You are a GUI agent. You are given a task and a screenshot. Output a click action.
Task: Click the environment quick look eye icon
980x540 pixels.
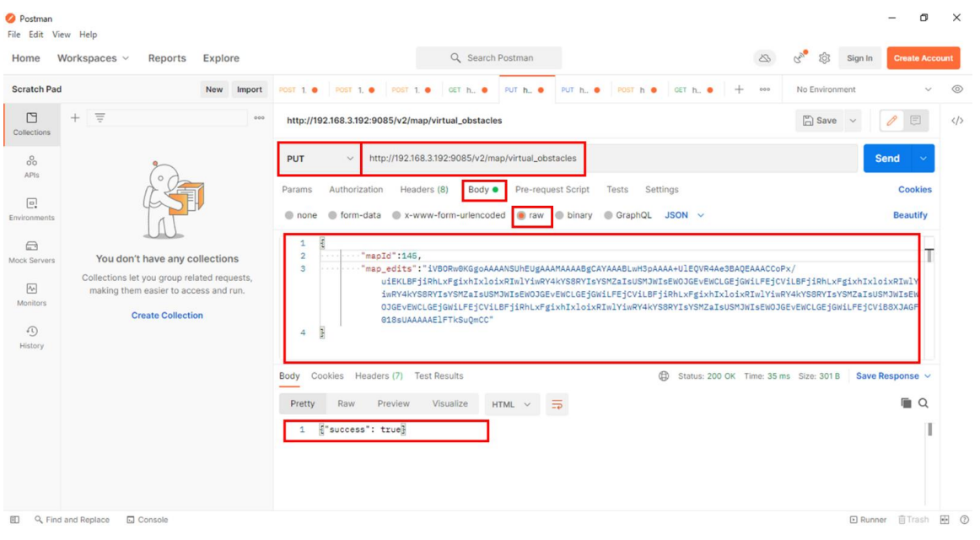[x=957, y=89]
